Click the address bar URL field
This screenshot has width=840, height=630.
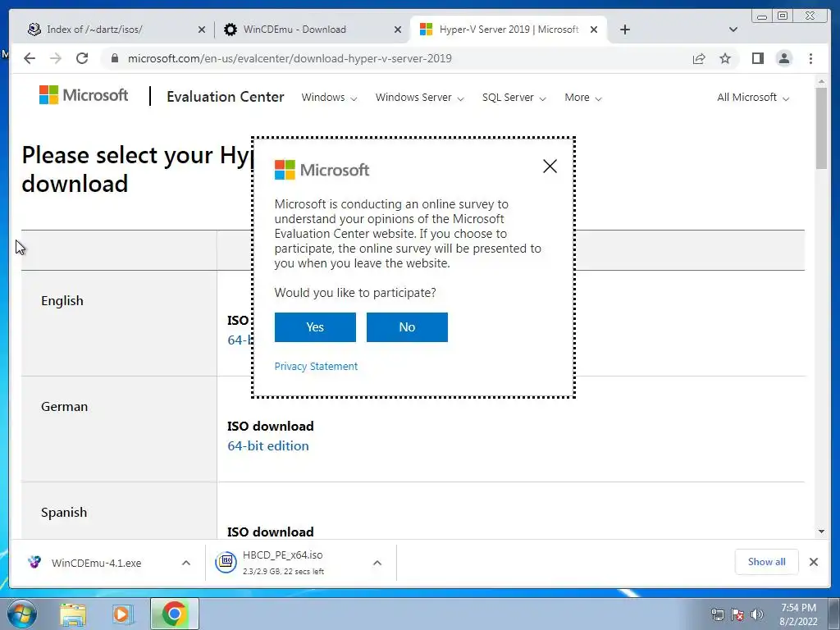[290, 58]
